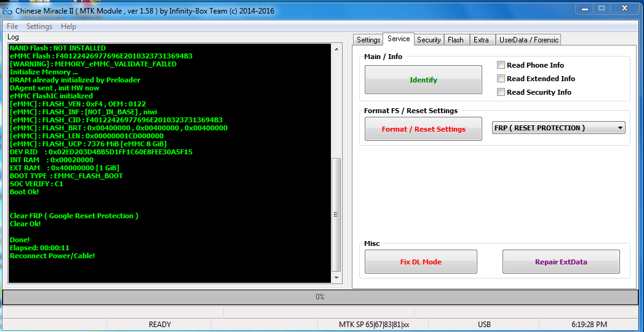Click USB status bar entry
Viewport: 644px width, 332px height.
484,324
